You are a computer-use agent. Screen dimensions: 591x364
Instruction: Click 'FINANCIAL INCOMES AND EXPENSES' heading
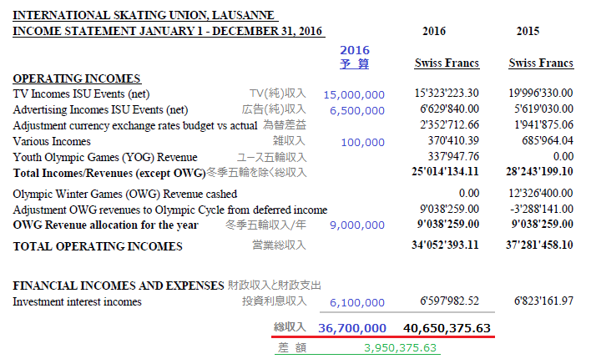(x=119, y=286)
